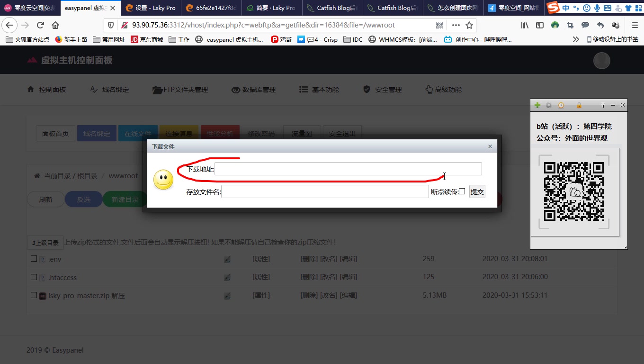644x364 pixels.
Task: Open the Firefox library icon
Action: (x=525, y=25)
